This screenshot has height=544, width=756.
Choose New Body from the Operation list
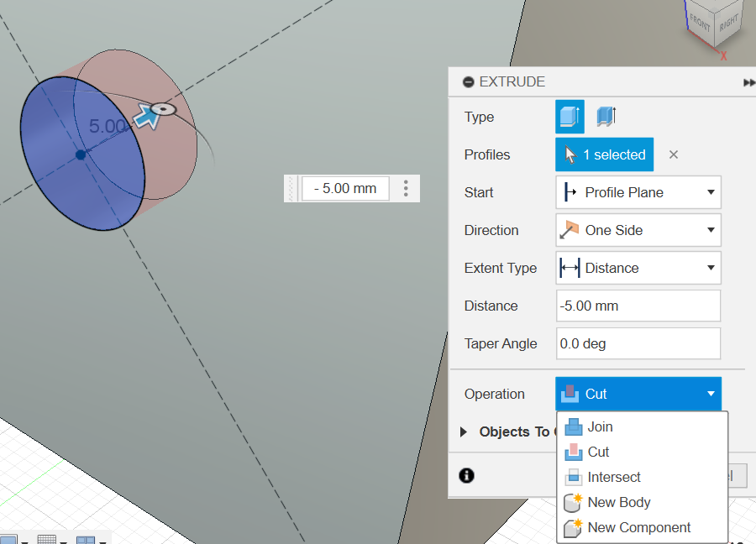pos(618,502)
